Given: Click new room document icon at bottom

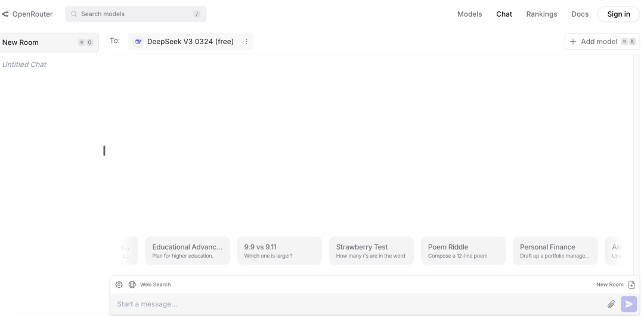Looking at the screenshot, I should [631, 284].
